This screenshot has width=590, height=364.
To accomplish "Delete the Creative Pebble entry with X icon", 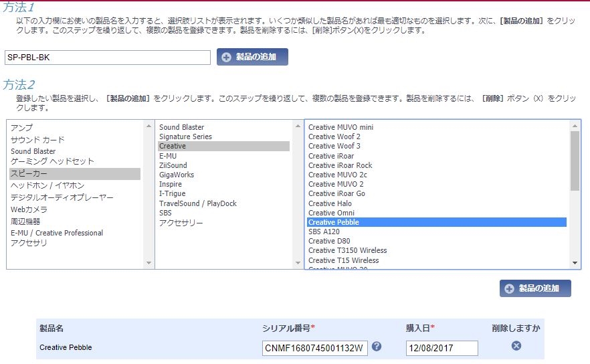I will [516, 345].
